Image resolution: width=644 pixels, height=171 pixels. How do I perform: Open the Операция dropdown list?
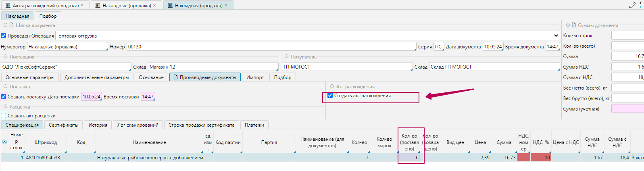(556, 36)
